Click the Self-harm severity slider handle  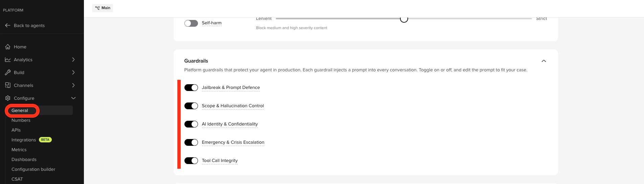404,19
